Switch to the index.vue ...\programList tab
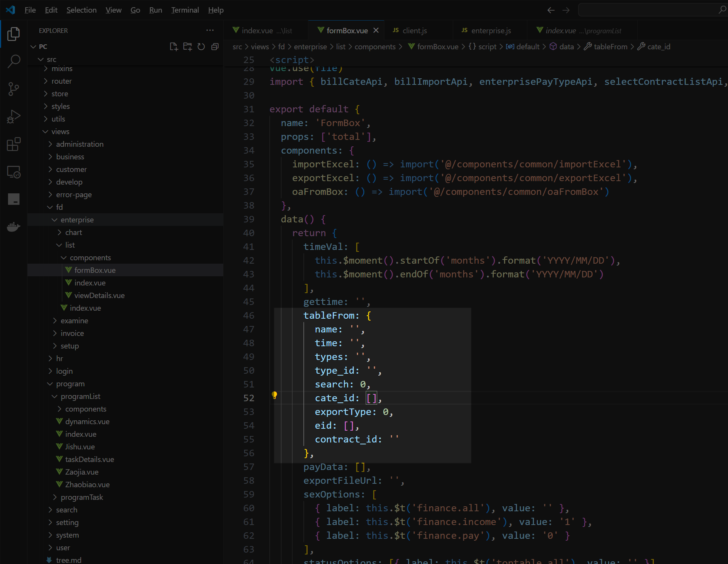728x564 pixels. 583,31
